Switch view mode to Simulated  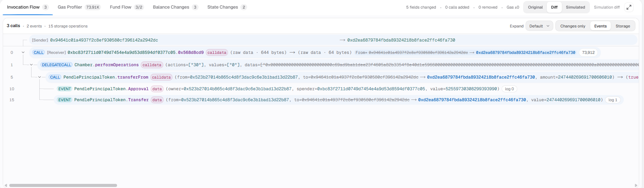(575, 7)
